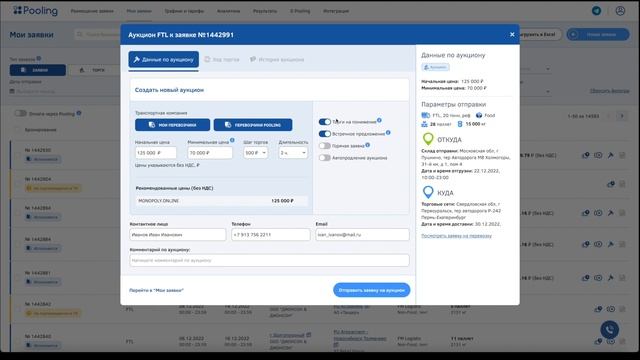Click the map pin icon in row 1442904
Image resolution: width=640 pixels, height=360 pixels.
[611, 184]
